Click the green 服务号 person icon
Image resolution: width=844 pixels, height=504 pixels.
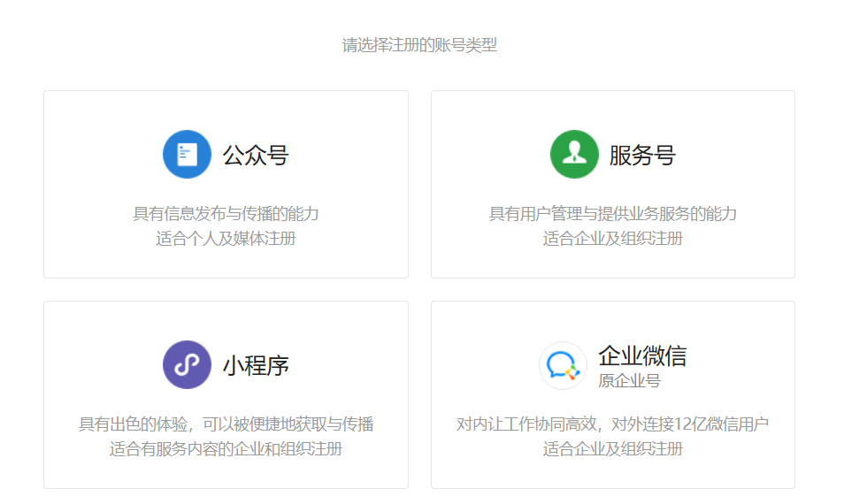574,155
